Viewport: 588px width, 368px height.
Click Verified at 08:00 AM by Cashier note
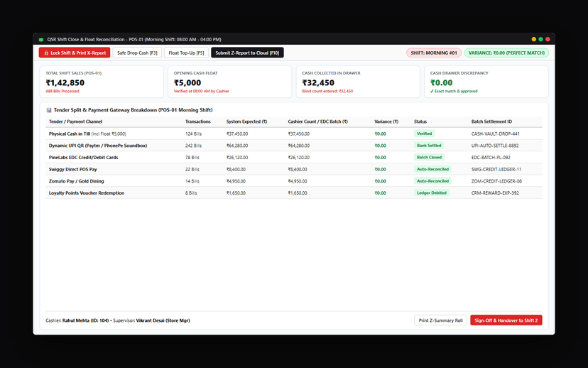202,91
